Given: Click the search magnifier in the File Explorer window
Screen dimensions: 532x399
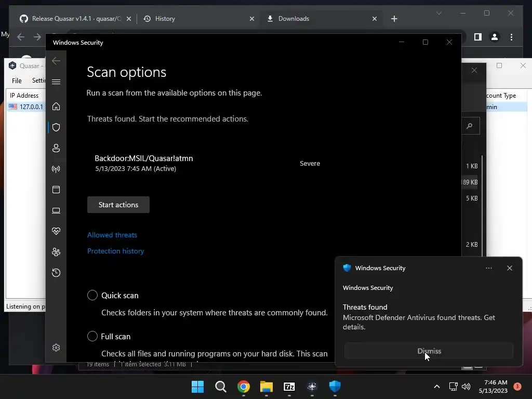Looking at the screenshot, I should click(470, 126).
